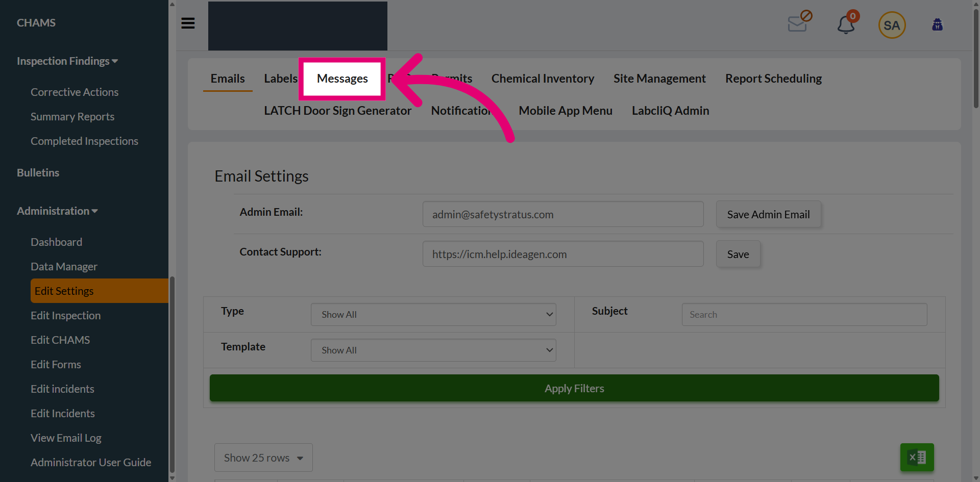Expand Inspection Findings menu
Image resolution: width=980 pixels, height=482 pixels.
pyautogui.click(x=67, y=61)
